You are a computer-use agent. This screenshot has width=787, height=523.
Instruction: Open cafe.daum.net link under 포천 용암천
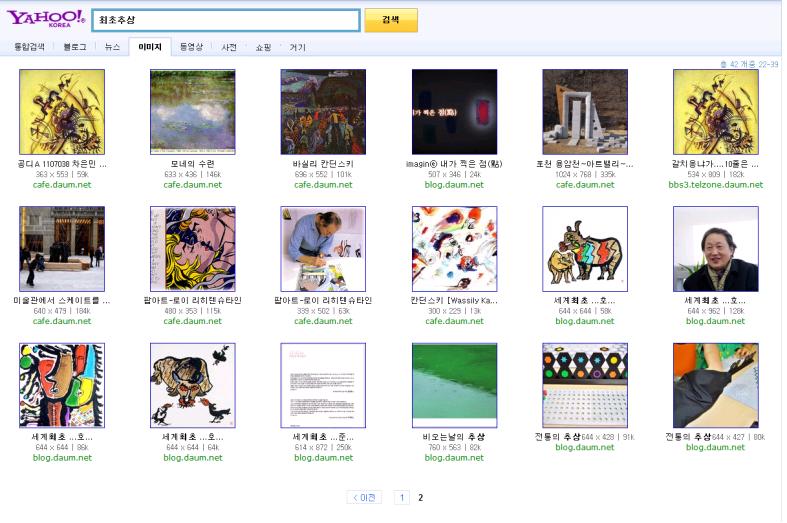point(585,185)
